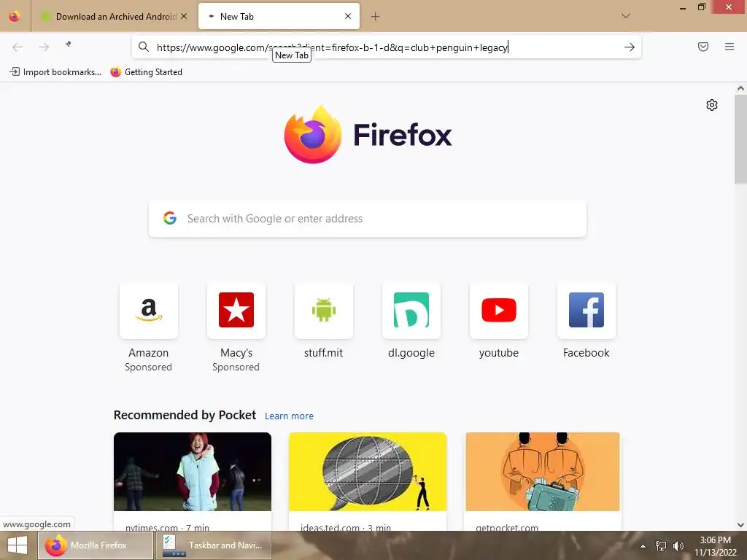Open the getpocket.com story thumbnail
747x560 pixels.
click(543, 472)
